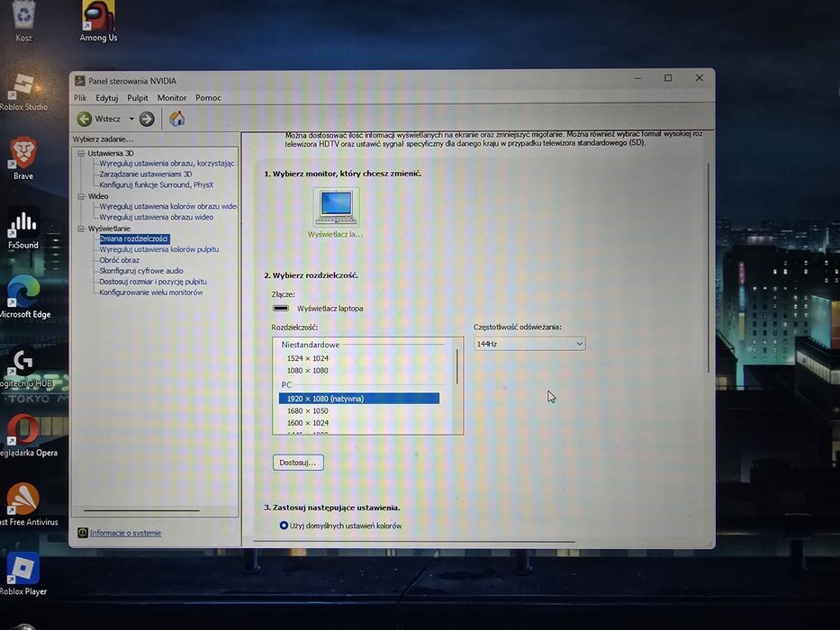Click the main panel horizontal scrollbar

click(x=415, y=542)
